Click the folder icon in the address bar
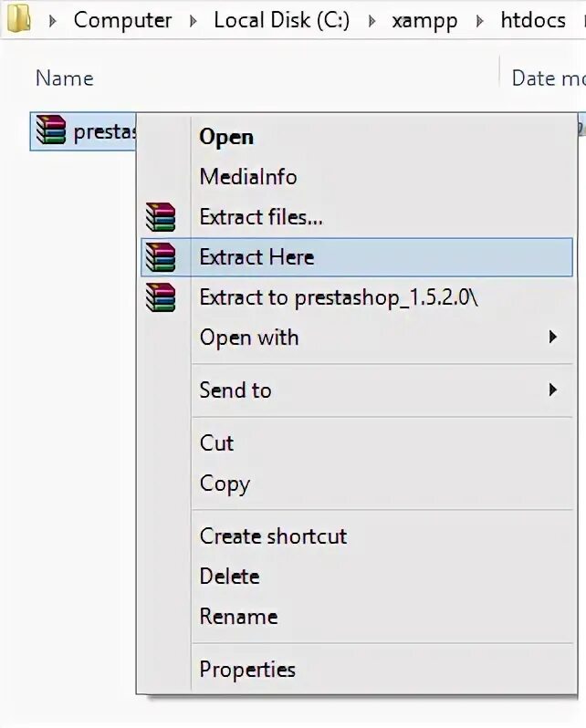 (x=18, y=18)
